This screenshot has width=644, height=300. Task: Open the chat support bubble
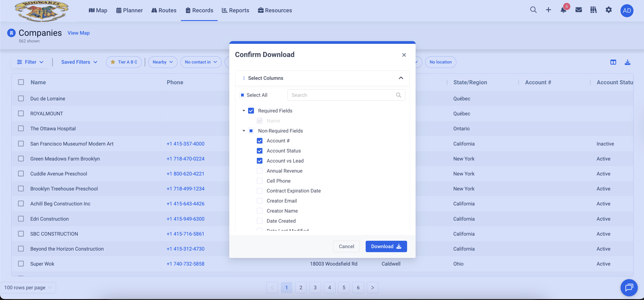click(629, 288)
